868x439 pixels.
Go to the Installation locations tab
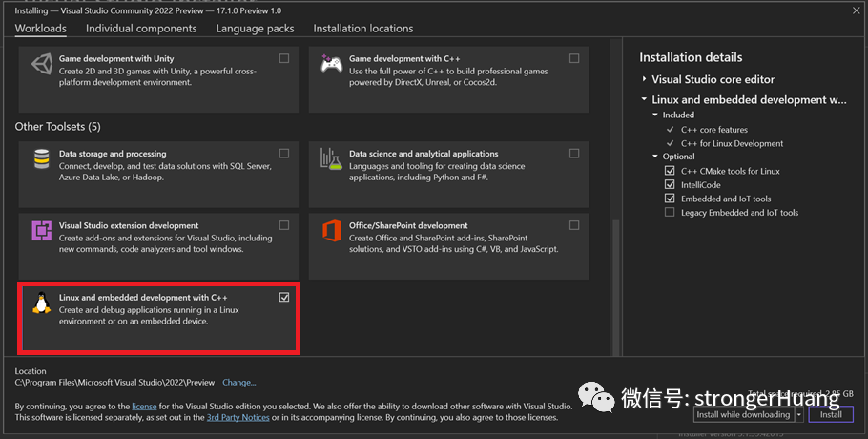363,29
